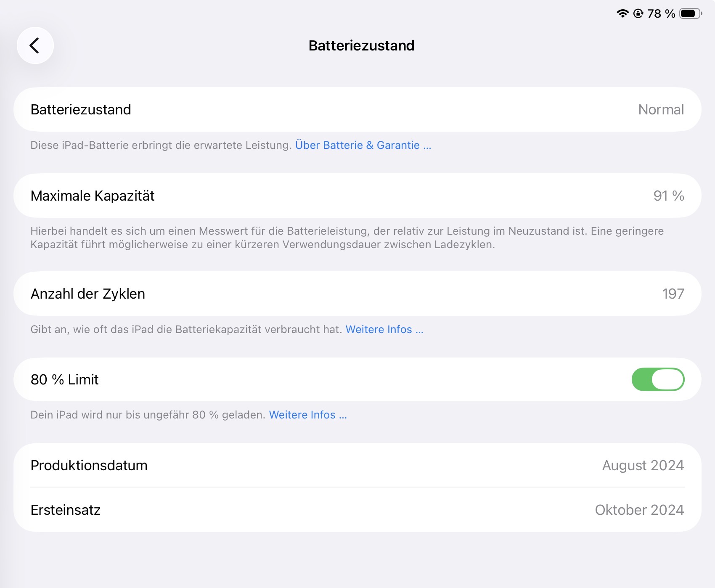Viewport: 715px width, 588px height.
Task: Tap the Oktober 2024 first-use date
Action: pos(639,510)
